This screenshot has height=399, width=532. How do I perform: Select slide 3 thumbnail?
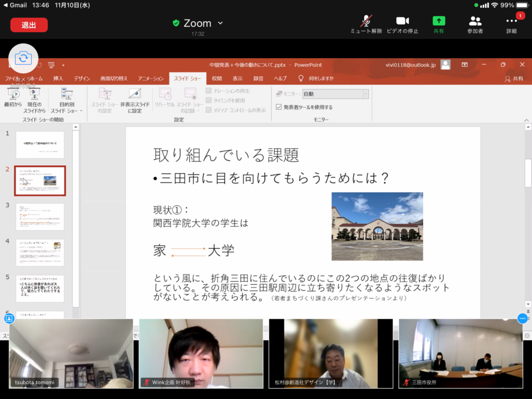click(40, 217)
